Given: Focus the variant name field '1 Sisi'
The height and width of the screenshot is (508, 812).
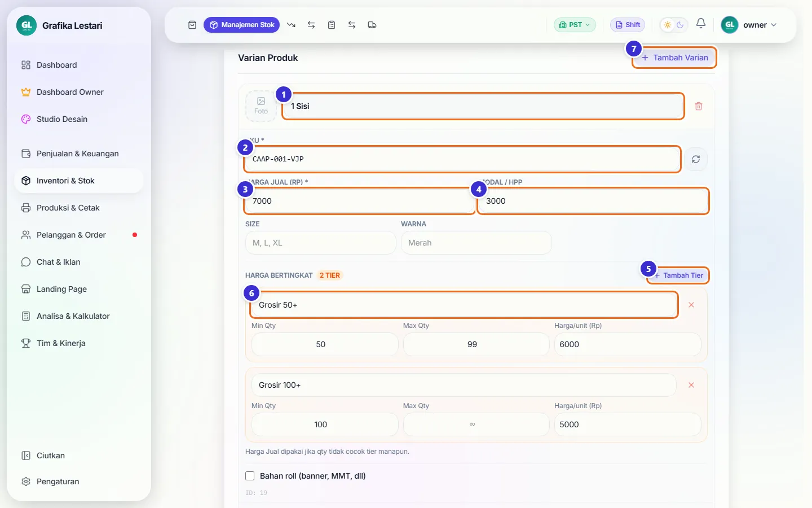Looking at the screenshot, I should coord(483,106).
